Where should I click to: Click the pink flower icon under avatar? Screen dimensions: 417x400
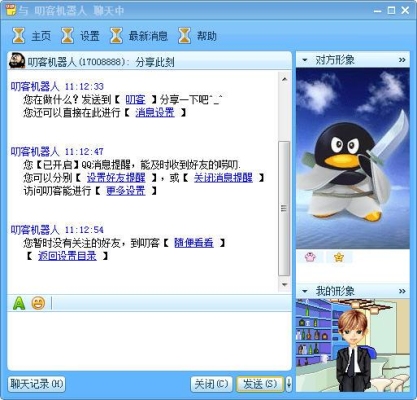[x=310, y=257]
